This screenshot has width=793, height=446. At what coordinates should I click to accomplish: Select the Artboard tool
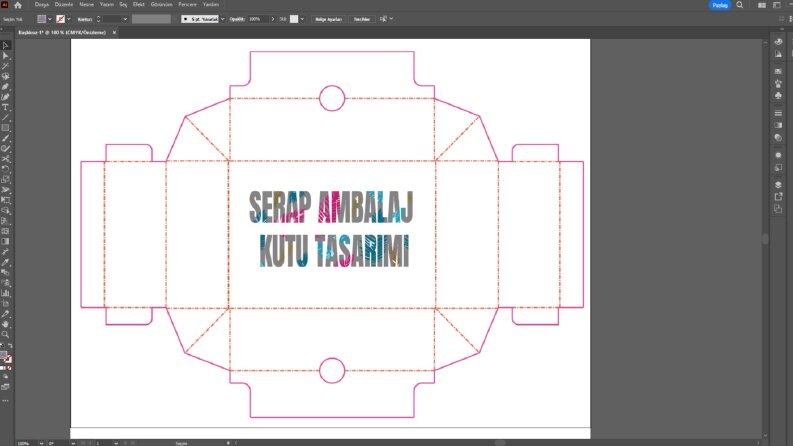coord(6,303)
